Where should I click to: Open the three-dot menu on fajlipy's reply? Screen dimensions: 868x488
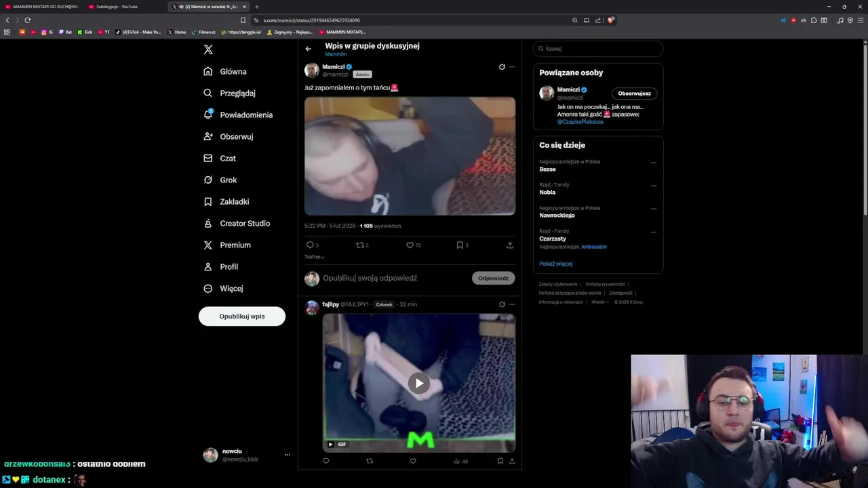pyautogui.click(x=512, y=304)
